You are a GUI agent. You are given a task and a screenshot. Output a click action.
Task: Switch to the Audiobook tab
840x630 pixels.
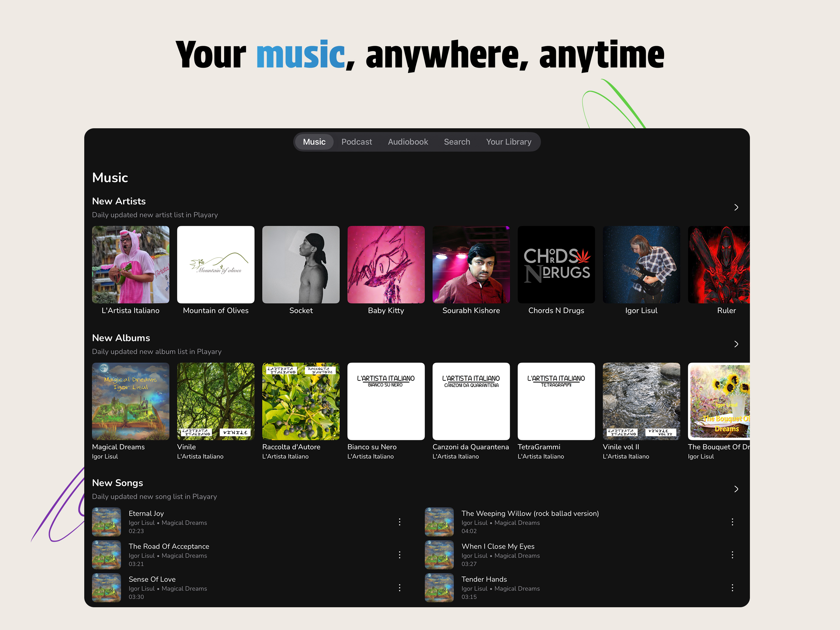tap(408, 142)
